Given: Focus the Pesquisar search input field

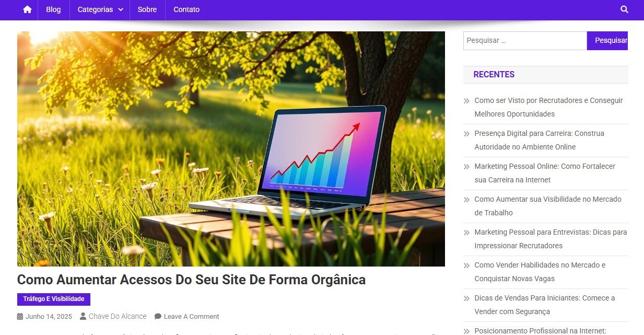Looking at the screenshot, I should click(x=525, y=41).
